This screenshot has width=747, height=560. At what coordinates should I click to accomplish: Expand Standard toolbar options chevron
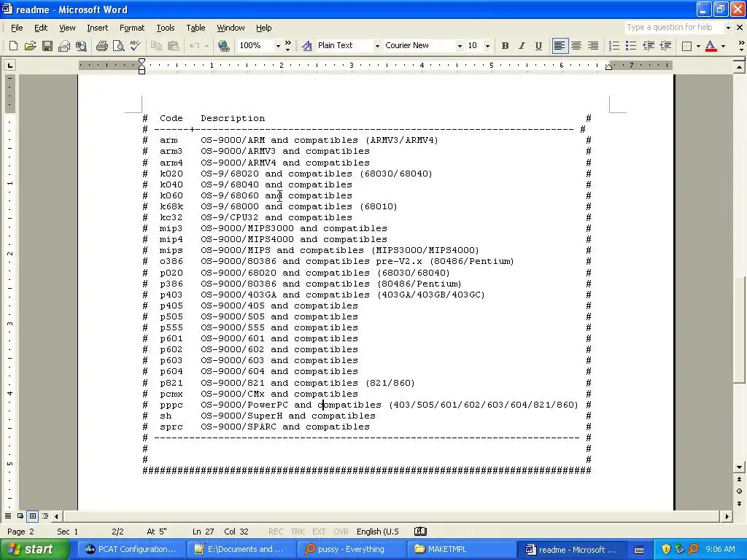click(287, 46)
